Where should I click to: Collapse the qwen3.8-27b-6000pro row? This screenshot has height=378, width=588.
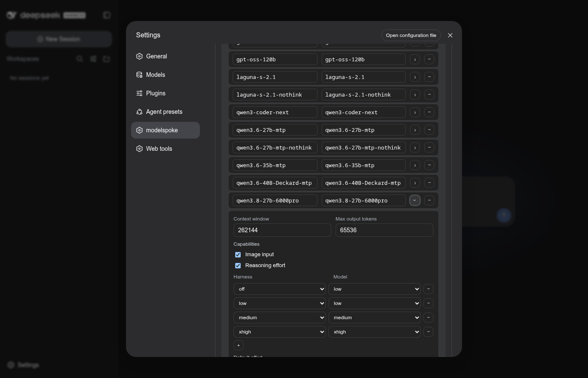pyautogui.click(x=415, y=201)
